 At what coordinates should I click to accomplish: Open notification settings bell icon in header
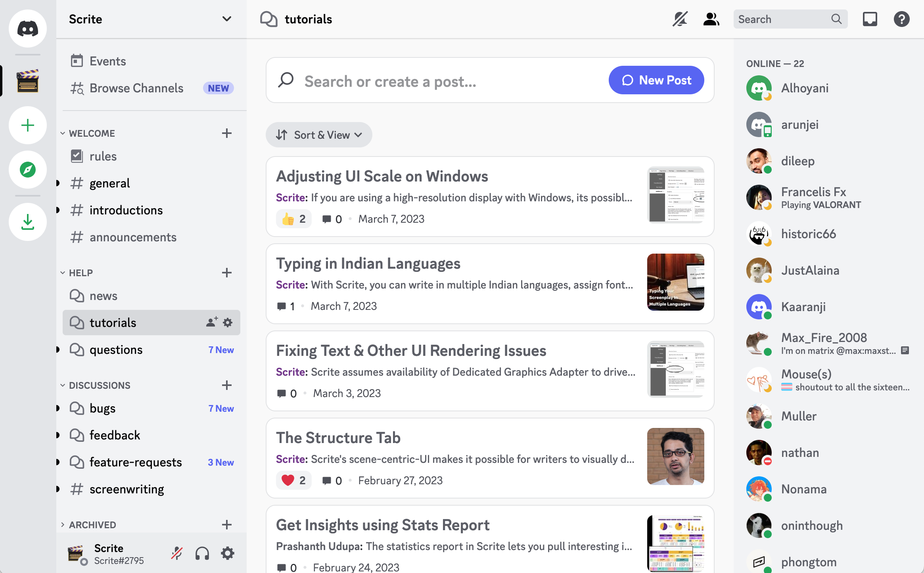click(680, 19)
